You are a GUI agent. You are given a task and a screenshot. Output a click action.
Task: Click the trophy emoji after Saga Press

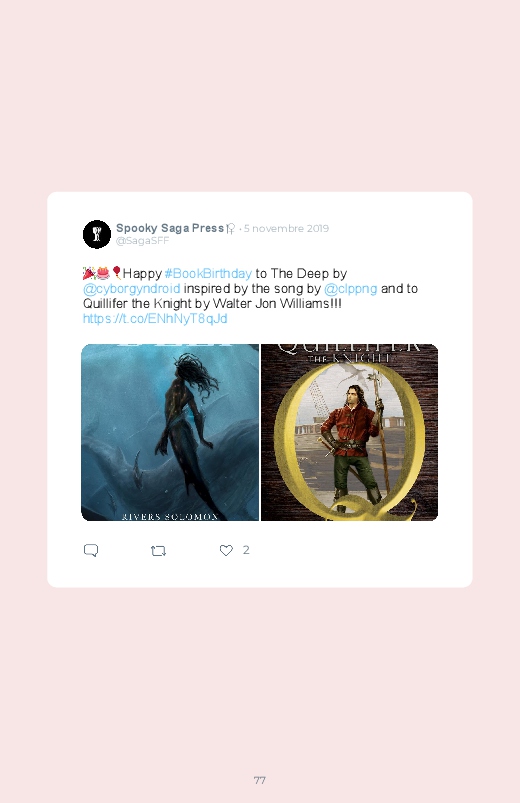click(x=231, y=228)
